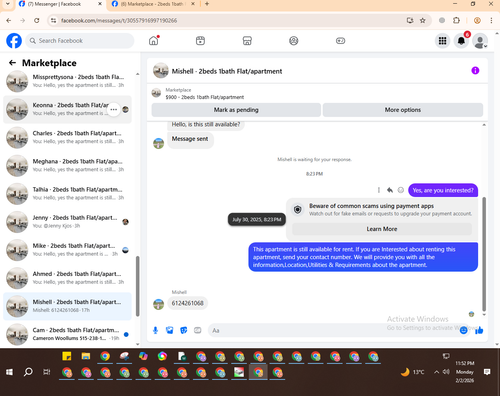Open the Mike conversation
This screenshot has height=396, width=500.
67,250
